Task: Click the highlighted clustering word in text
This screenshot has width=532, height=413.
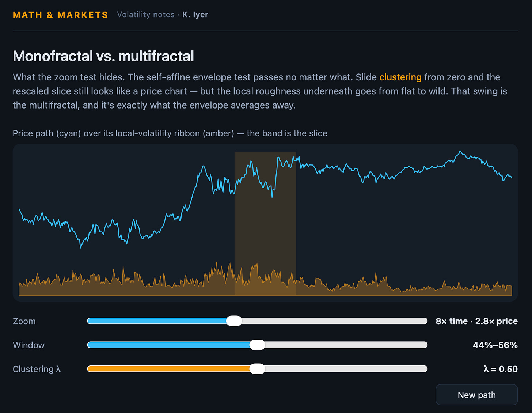Action: coord(400,77)
